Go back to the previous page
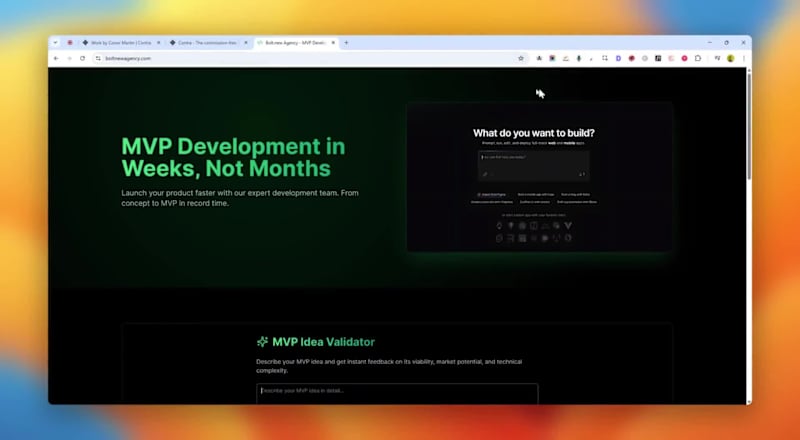Screen dimensions: 800x440 (56, 58)
